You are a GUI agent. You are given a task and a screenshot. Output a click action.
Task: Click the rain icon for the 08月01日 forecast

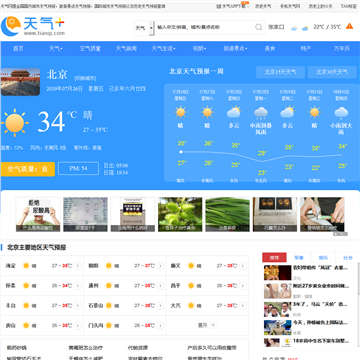[341, 113]
